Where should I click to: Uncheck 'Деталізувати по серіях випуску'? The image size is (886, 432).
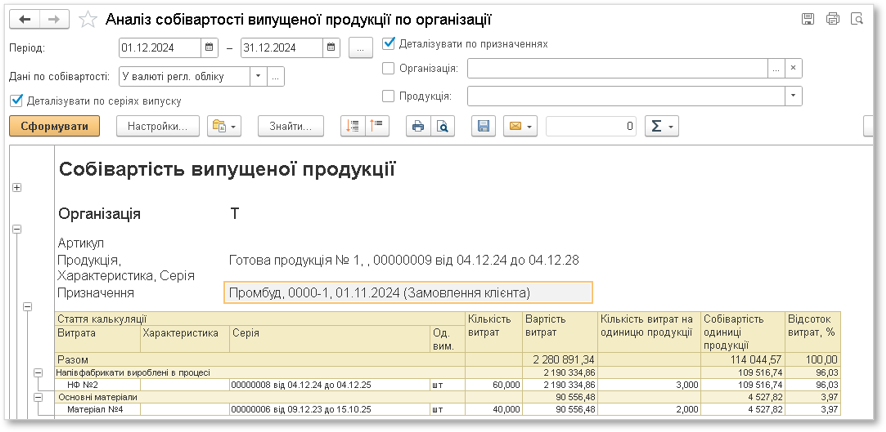coord(16,100)
